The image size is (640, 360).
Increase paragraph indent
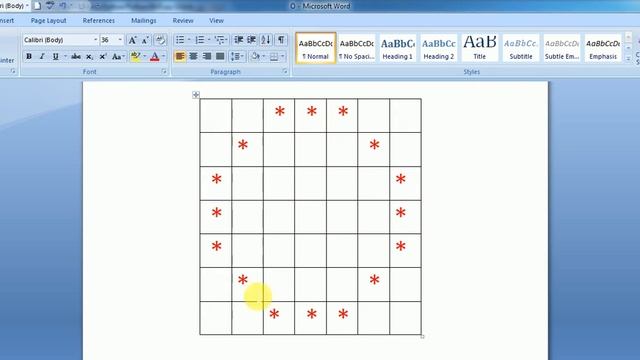[251, 40]
